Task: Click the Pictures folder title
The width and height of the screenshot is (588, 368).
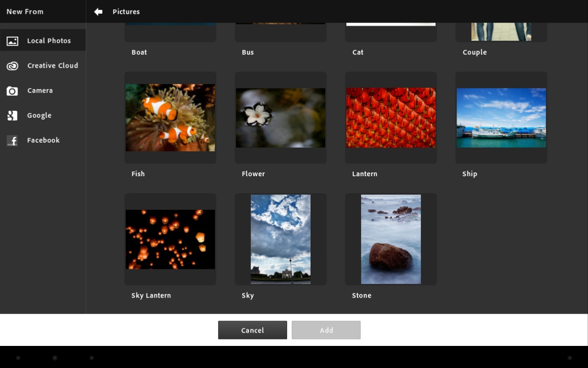Action: (126, 11)
